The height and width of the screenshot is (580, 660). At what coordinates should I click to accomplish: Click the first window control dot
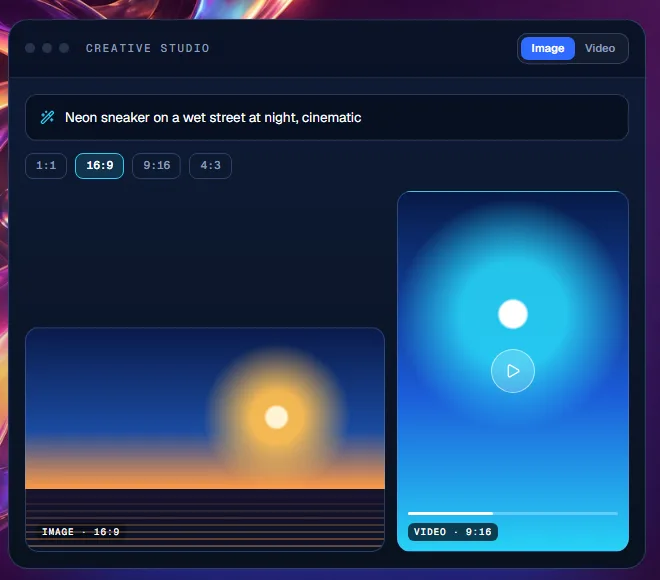coord(30,48)
